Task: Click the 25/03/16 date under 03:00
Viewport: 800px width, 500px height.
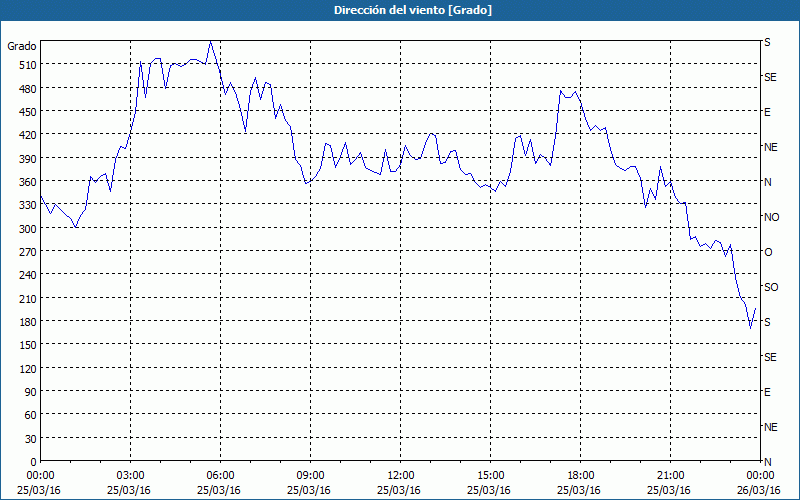Action: pos(129,490)
